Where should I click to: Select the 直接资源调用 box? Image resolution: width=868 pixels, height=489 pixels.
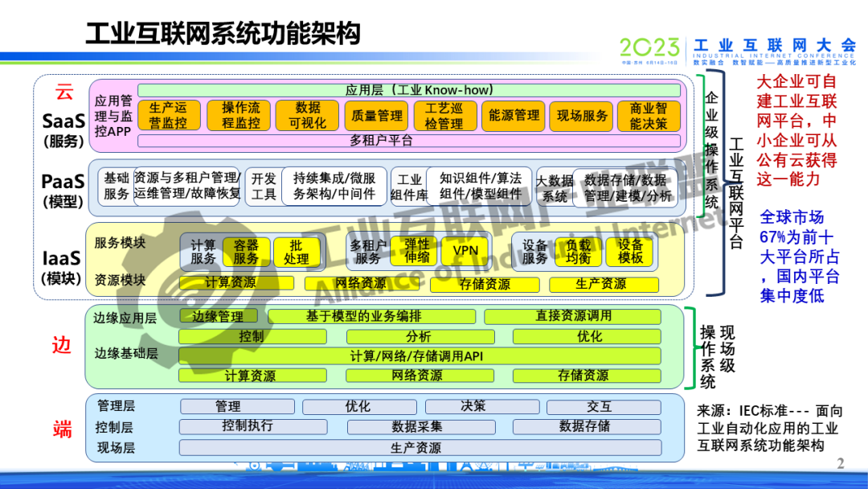pyautogui.click(x=572, y=316)
